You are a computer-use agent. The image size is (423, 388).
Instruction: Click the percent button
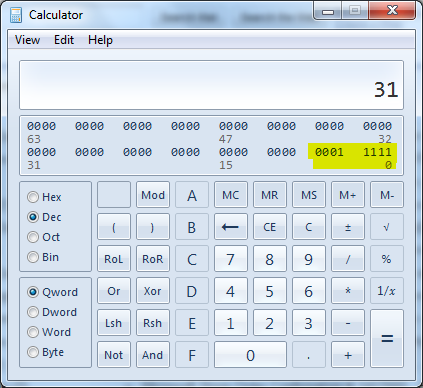[x=387, y=259]
